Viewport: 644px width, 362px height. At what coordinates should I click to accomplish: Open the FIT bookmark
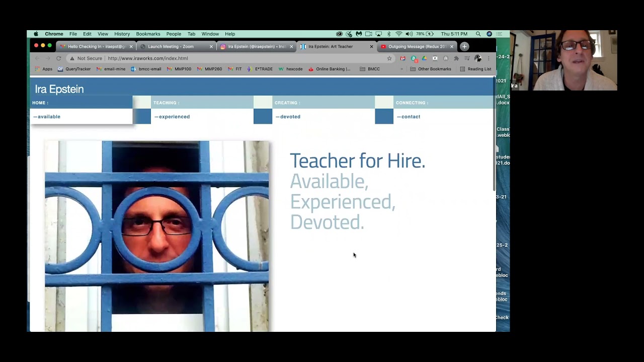pos(234,69)
